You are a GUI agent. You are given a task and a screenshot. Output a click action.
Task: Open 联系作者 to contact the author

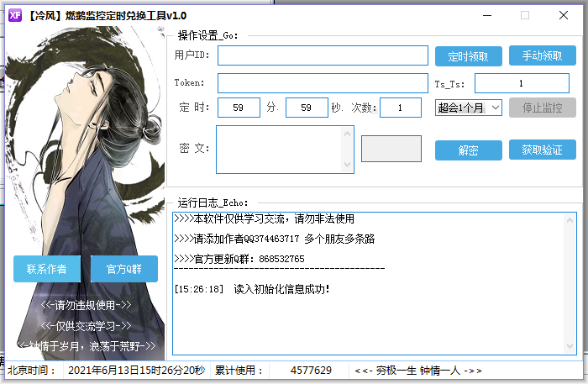(47, 269)
